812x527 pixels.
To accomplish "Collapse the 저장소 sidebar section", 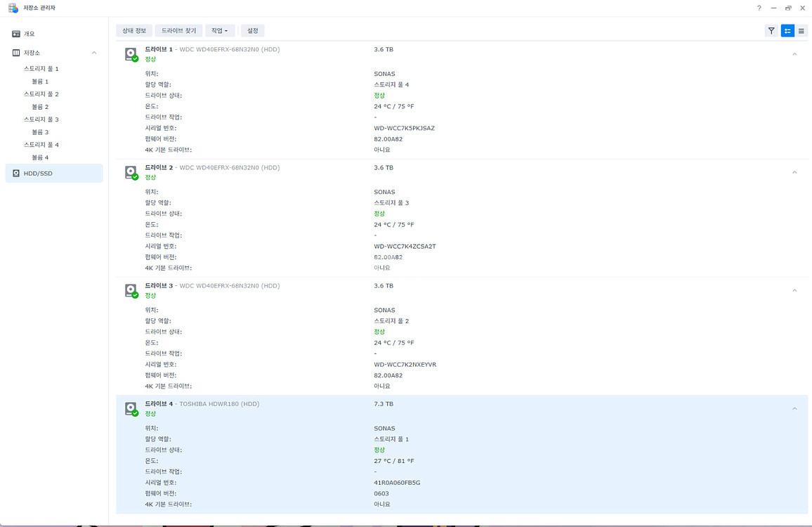I will [x=94, y=53].
